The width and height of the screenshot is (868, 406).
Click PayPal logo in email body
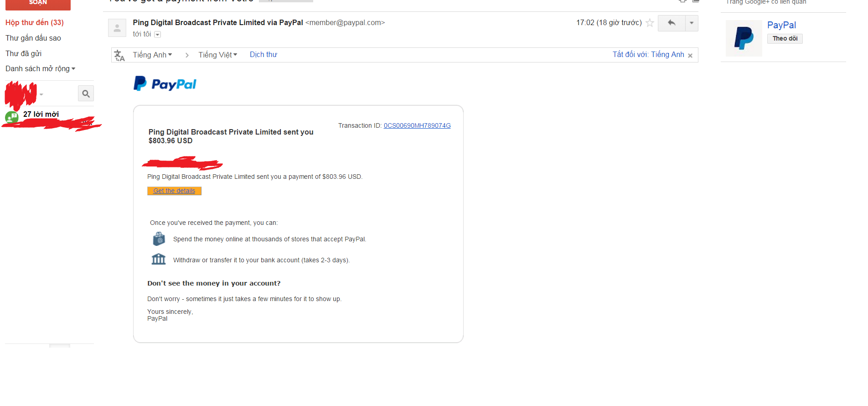[165, 84]
